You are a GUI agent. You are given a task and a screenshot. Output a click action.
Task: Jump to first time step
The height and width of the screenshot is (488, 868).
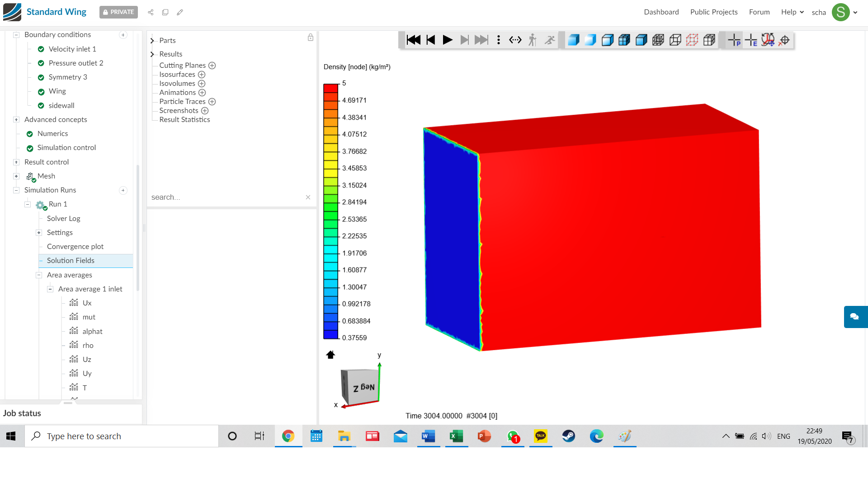(x=413, y=40)
